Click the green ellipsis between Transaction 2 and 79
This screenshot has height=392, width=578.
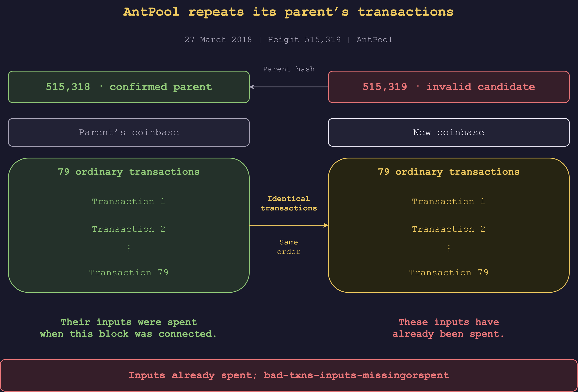tap(129, 248)
